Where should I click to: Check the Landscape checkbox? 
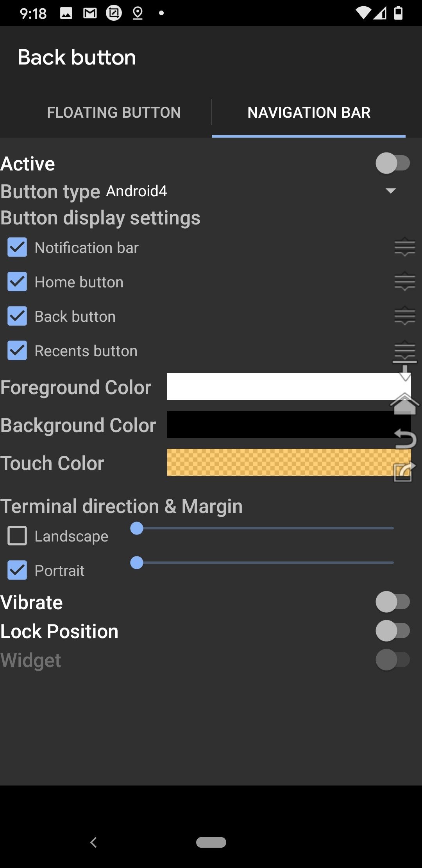tap(17, 536)
